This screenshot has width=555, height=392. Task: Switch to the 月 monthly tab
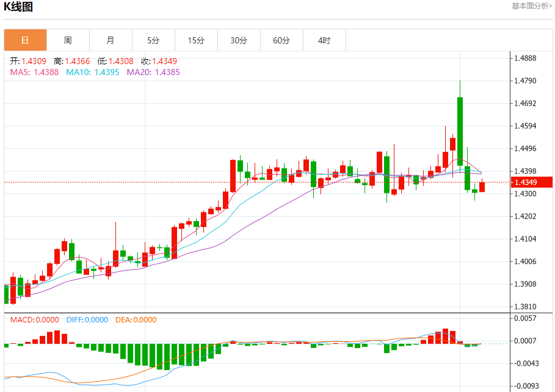click(111, 40)
